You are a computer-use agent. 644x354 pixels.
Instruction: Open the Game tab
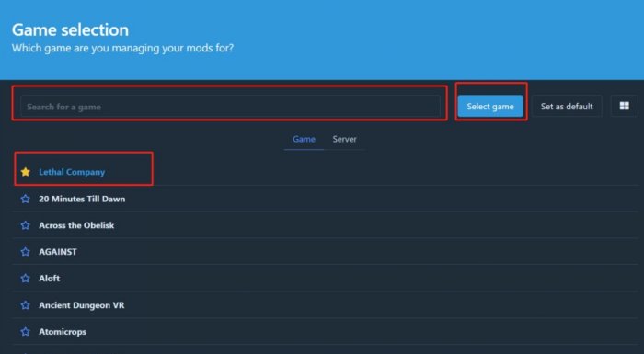pos(304,139)
